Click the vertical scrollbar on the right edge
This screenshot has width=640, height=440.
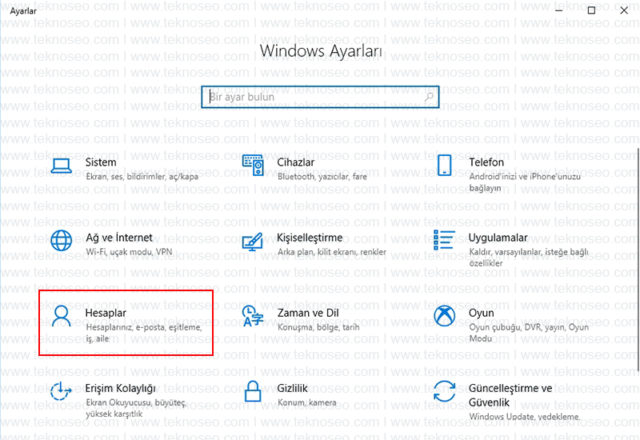click(x=638, y=259)
